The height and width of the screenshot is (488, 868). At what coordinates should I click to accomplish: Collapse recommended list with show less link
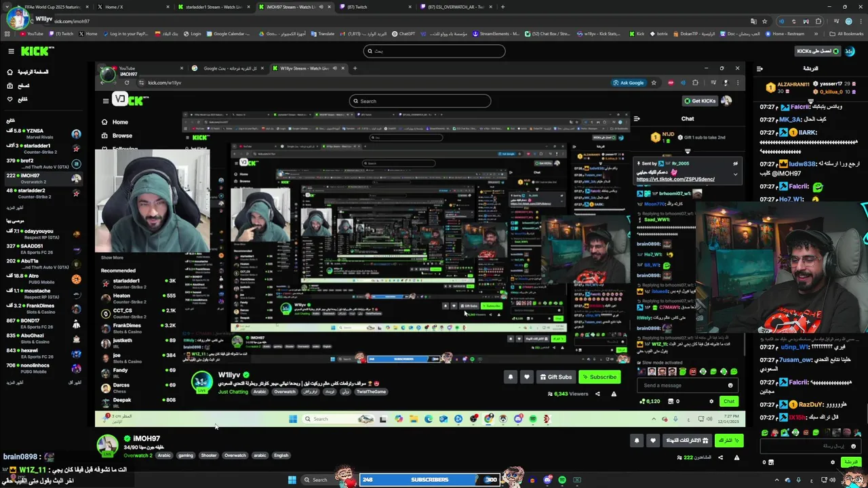73,382
